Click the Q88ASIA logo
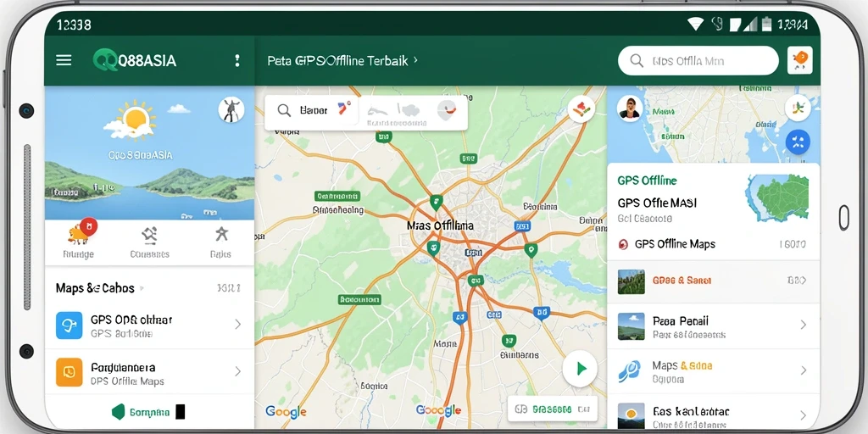Image resolution: width=868 pixels, height=434 pixels. tap(135, 60)
